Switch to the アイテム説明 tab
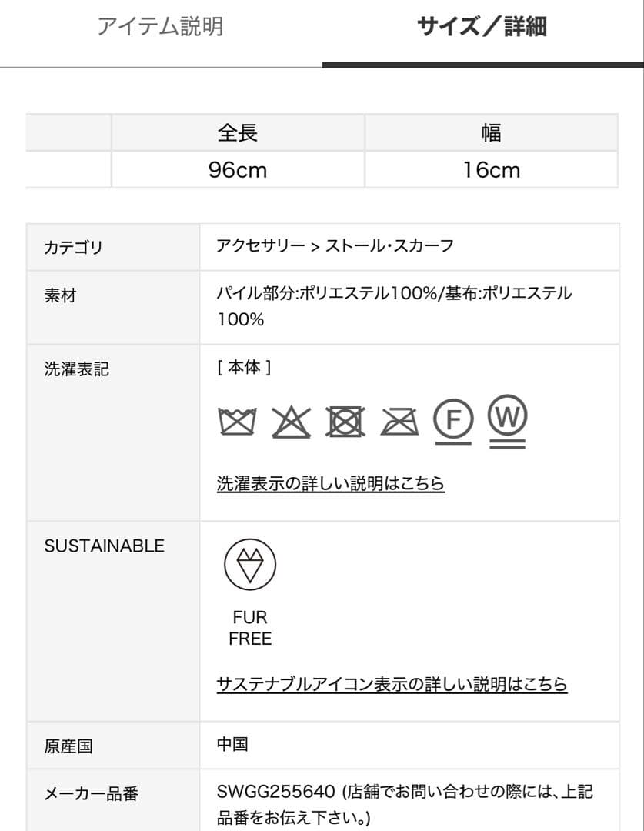 pyautogui.click(x=160, y=25)
